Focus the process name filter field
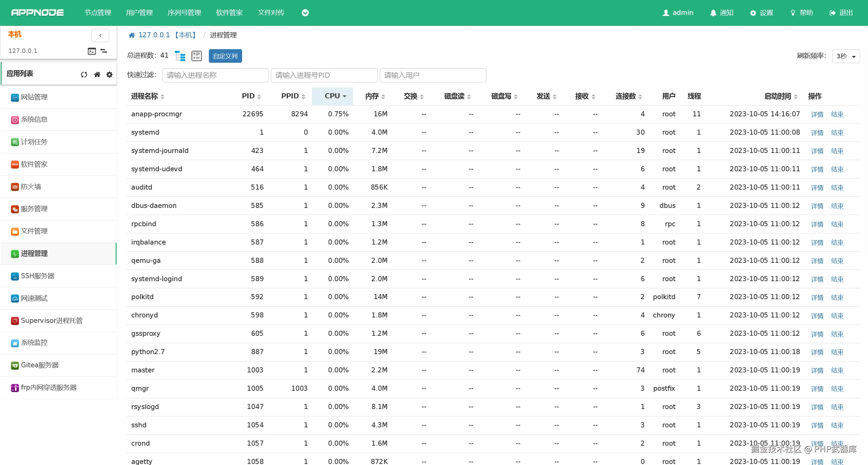 (215, 75)
